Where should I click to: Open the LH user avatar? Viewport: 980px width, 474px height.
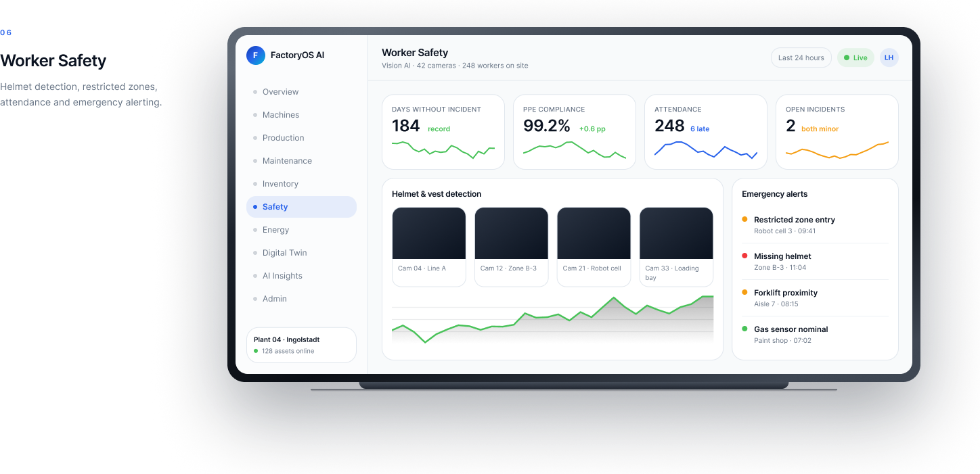[x=889, y=57]
